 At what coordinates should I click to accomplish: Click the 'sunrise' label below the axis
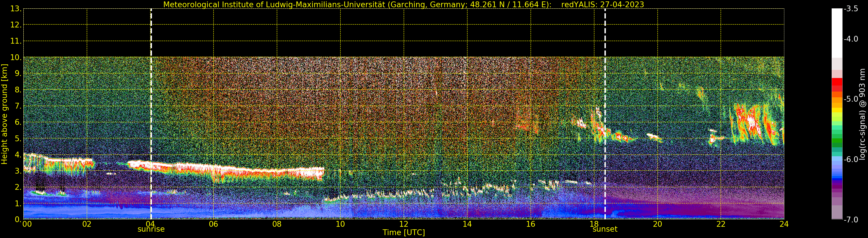(x=151, y=229)
